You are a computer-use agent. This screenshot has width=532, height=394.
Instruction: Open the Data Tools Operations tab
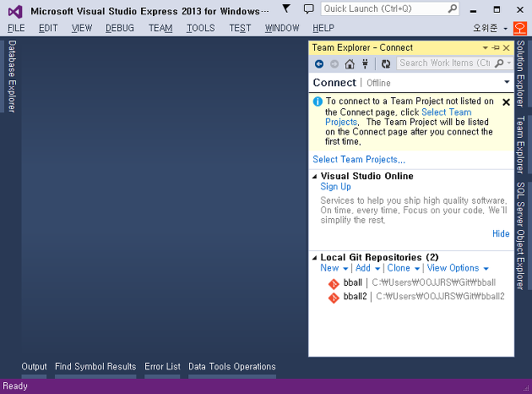coord(232,366)
